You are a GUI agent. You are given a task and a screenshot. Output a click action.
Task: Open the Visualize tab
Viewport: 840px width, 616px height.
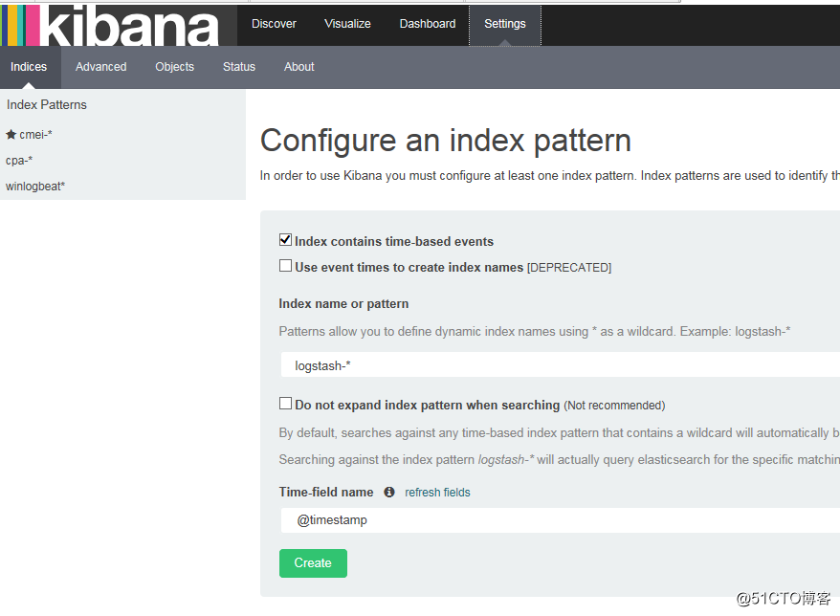(x=347, y=24)
